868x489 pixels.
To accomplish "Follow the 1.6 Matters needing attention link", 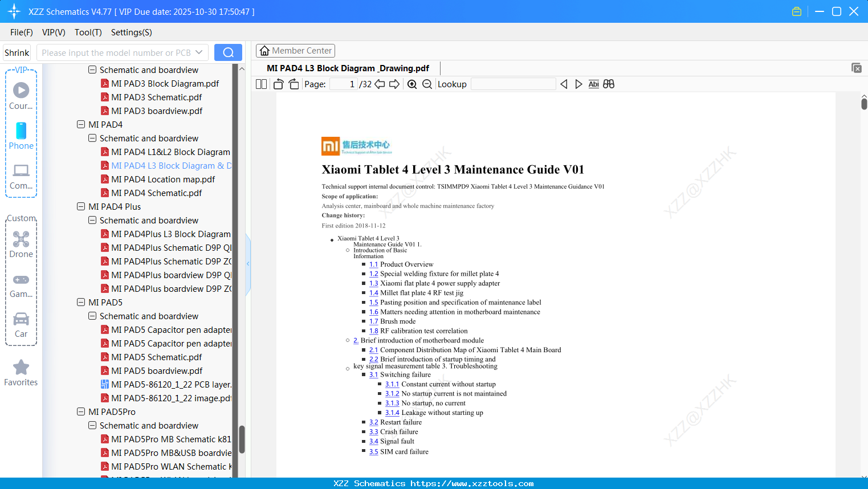I will click(373, 312).
